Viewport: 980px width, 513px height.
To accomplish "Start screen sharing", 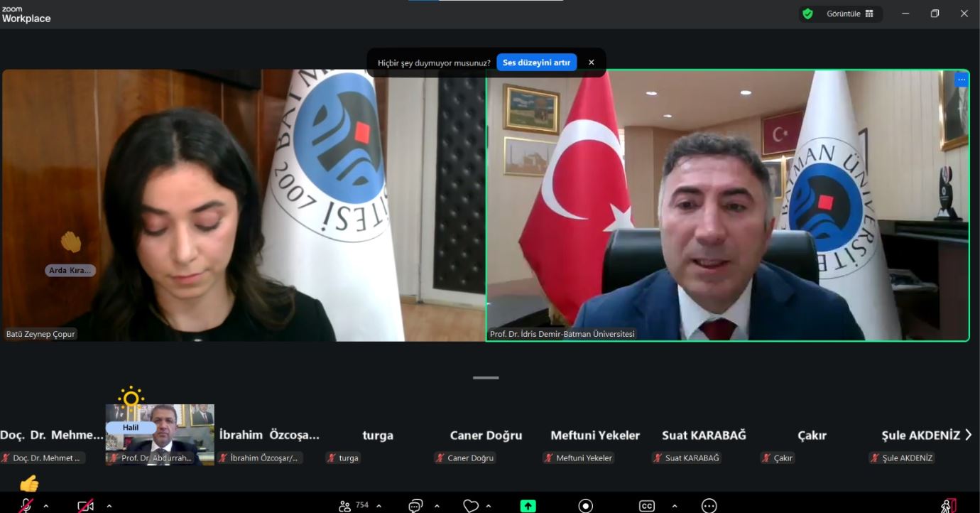I will pos(528,505).
